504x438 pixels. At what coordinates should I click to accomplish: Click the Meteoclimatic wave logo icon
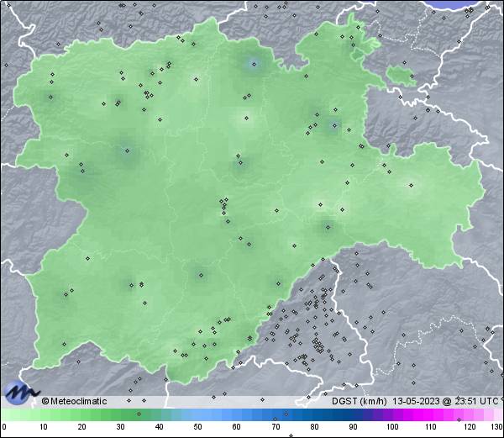point(21,393)
